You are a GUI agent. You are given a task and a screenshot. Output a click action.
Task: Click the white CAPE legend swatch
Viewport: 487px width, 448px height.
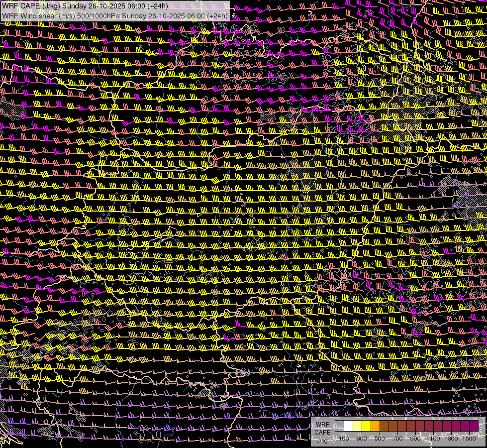coord(349,426)
